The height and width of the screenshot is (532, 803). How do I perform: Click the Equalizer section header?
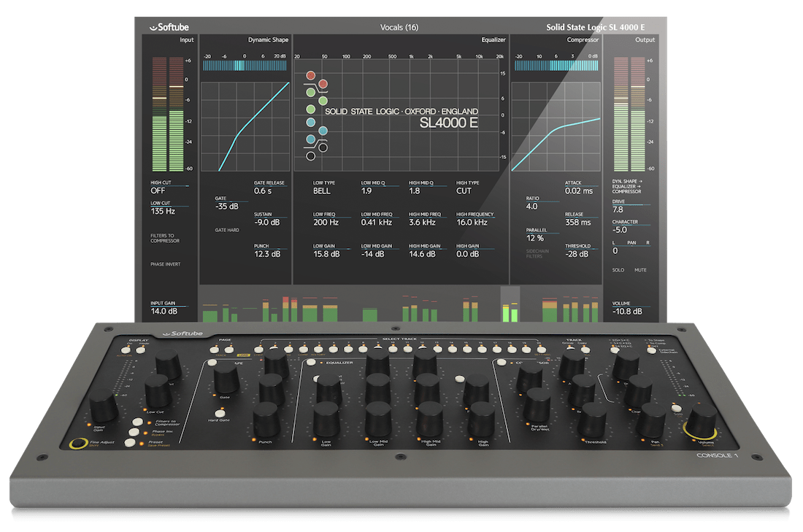[x=493, y=39]
